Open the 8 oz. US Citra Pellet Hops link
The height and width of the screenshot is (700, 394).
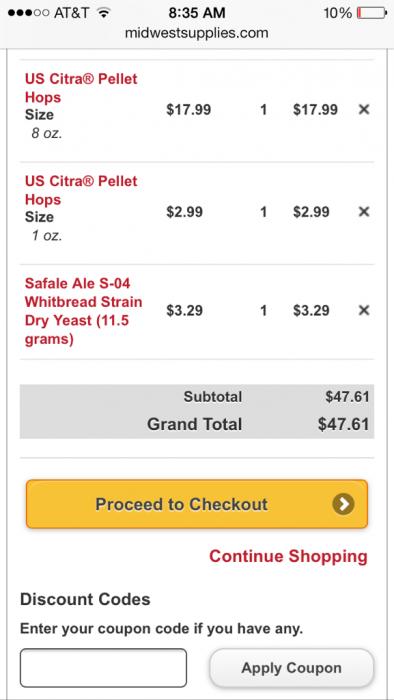click(x=81, y=88)
